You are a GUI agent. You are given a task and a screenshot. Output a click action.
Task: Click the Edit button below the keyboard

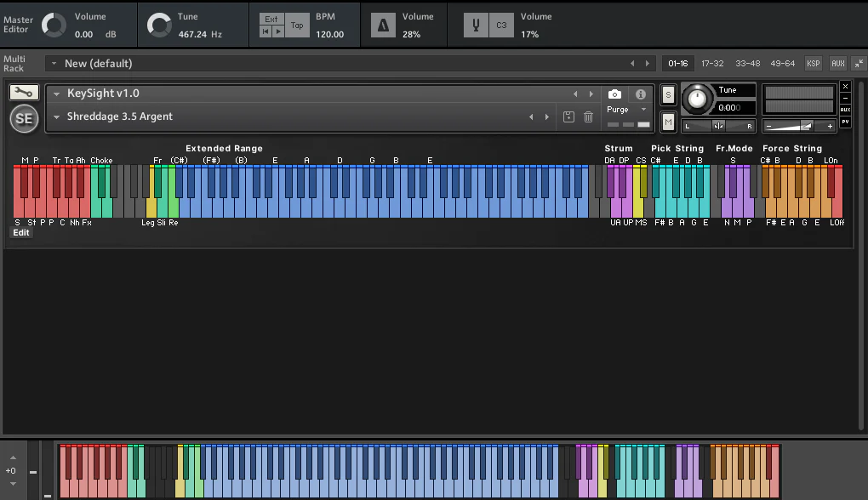(21, 233)
